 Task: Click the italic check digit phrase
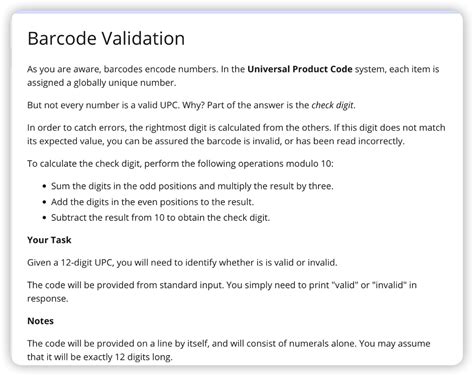(332, 105)
